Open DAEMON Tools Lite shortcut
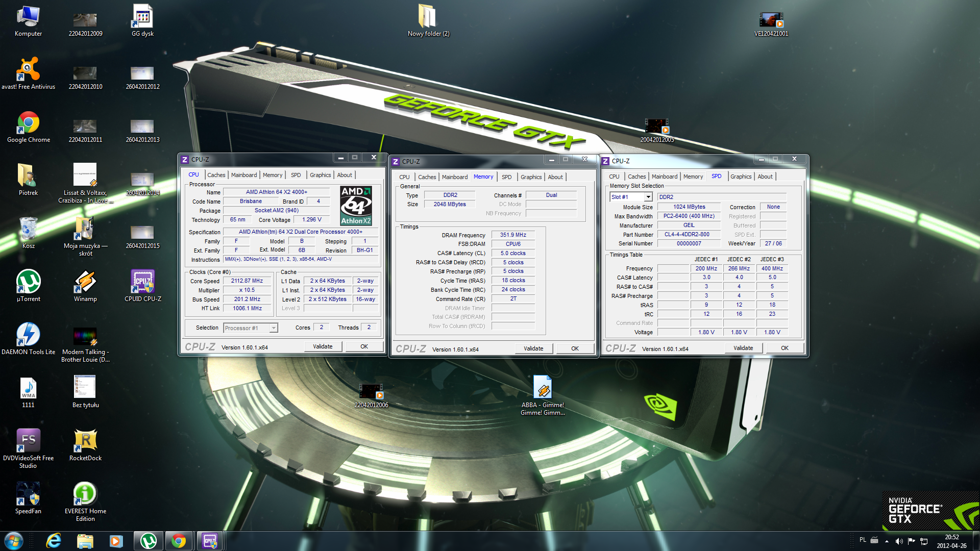Screen dimensions: 980x551 click(29, 335)
